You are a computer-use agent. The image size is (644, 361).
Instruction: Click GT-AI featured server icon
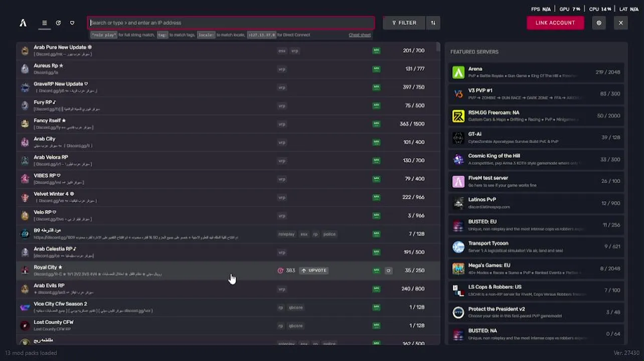click(x=458, y=138)
